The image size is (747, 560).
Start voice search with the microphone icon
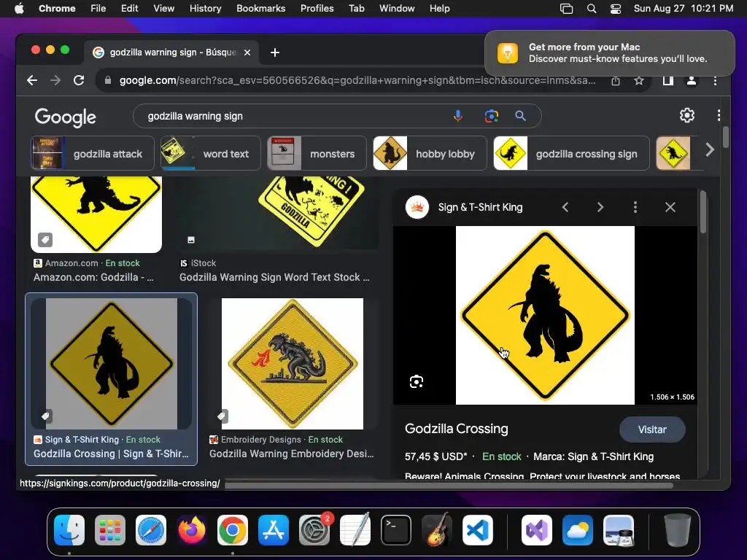coord(458,116)
